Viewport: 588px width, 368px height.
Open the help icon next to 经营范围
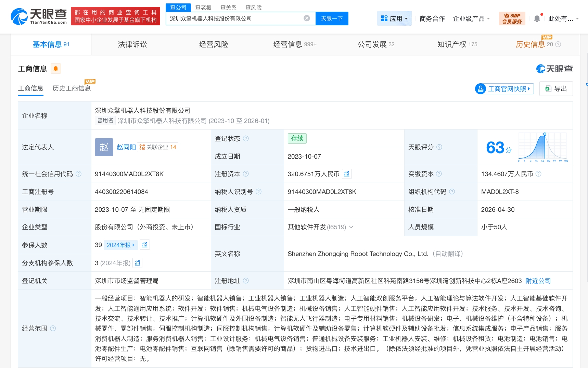tap(53, 328)
